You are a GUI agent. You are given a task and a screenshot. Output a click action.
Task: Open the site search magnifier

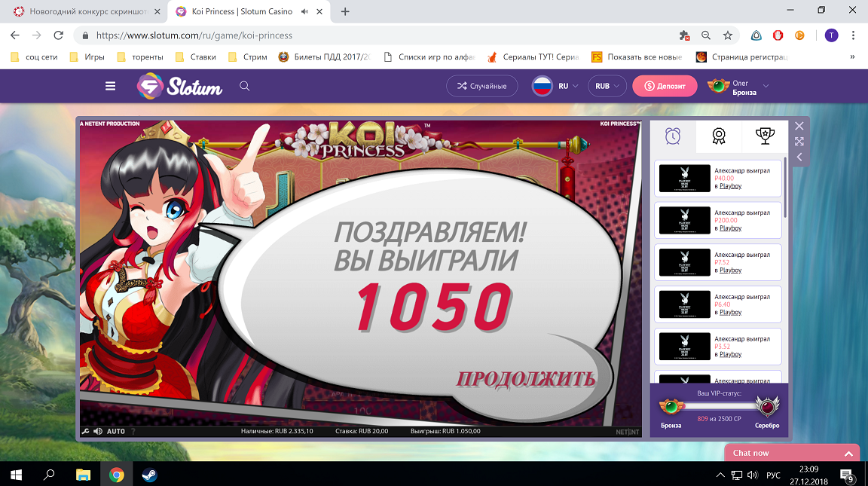[244, 86]
